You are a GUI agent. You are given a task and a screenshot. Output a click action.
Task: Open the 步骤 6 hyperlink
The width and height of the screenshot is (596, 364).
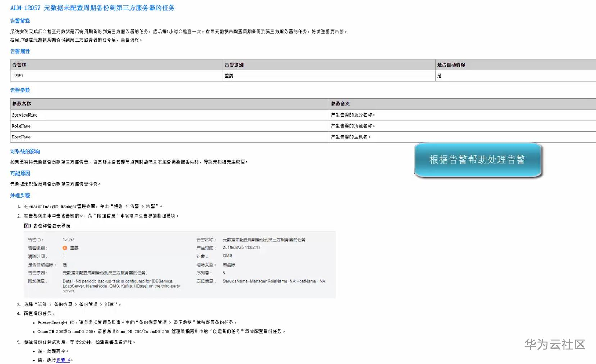click(x=63, y=360)
